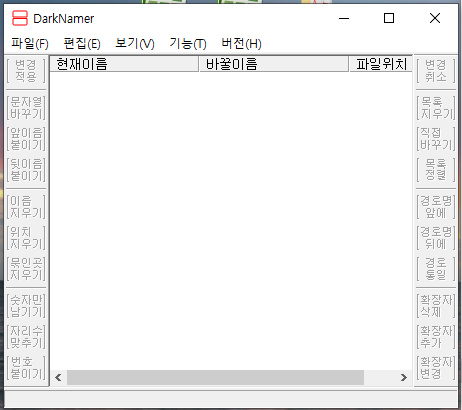The image size is (462, 410).
Task: Click the 경로명 앞에 button
Action: (x=436, y=207)
